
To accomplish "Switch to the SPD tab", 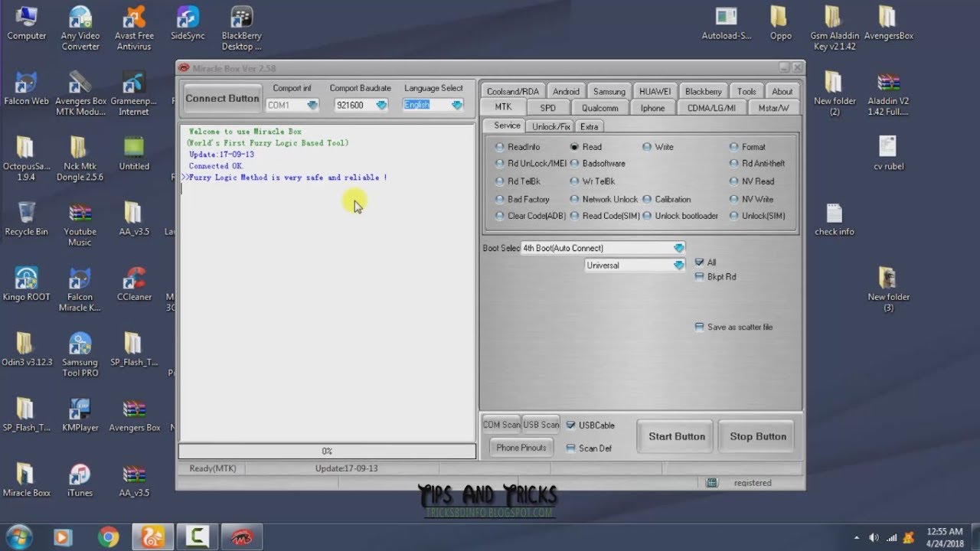I will pyautogui.click(x=547, y=108).
